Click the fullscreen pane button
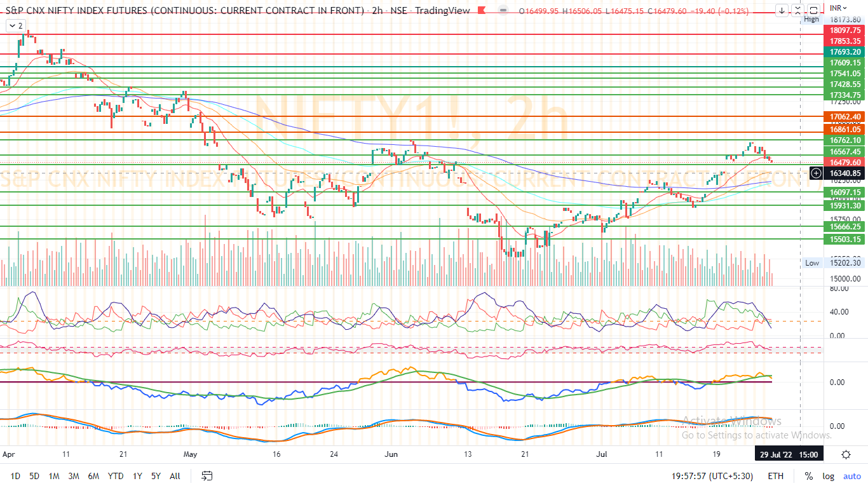The image size is (868, 488). click(813, 10)
